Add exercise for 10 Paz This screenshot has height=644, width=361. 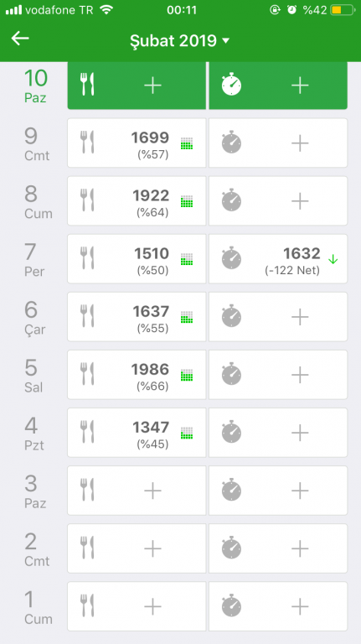[x=278, y=86]
